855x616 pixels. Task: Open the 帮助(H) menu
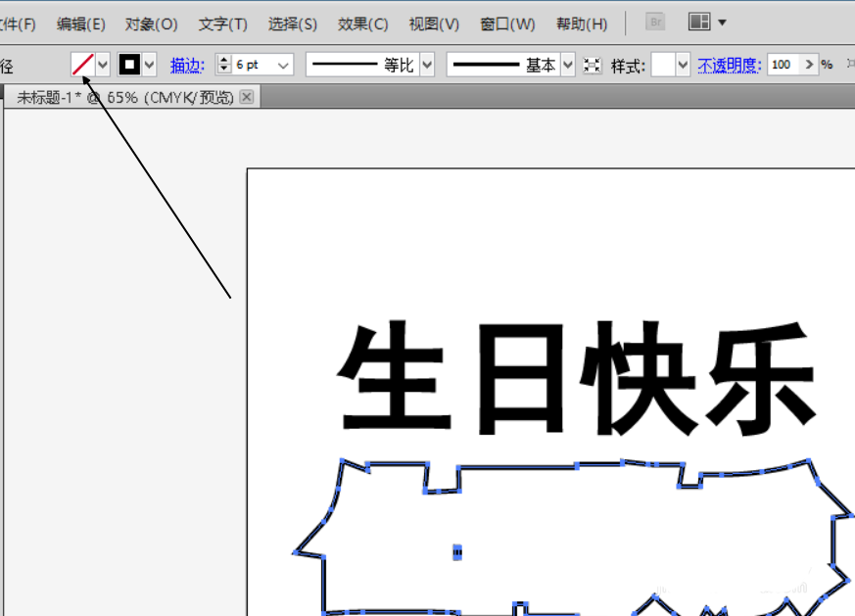pyautogui.click(x=582, y=24)
